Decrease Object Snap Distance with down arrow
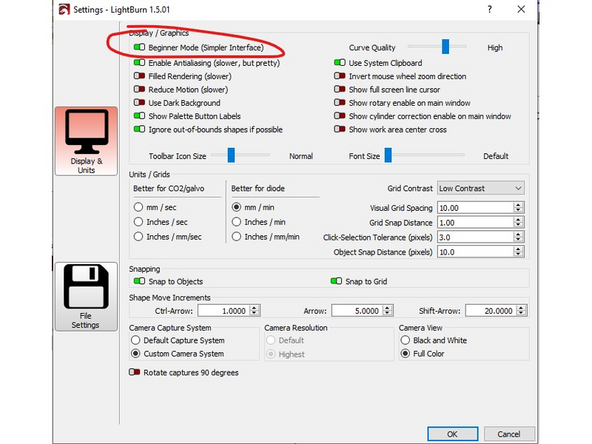This screenshot has width=592, height=444. coord(518,255)
